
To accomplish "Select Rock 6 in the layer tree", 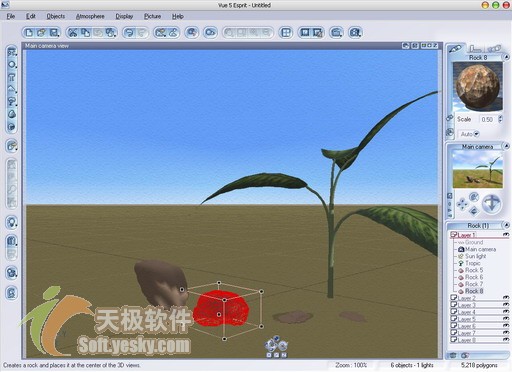I will pyautogui.click(x=474, y=277).
